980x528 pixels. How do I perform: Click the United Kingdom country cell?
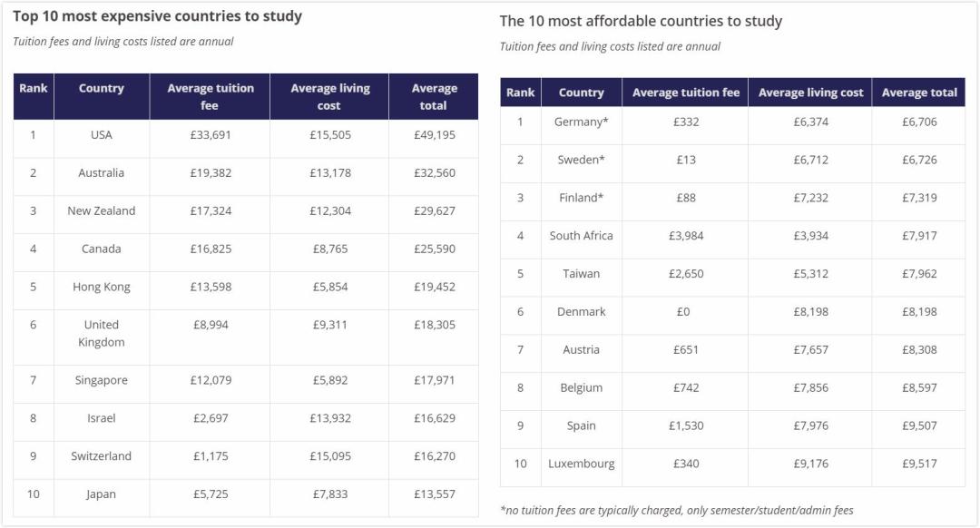coord(102,333)
